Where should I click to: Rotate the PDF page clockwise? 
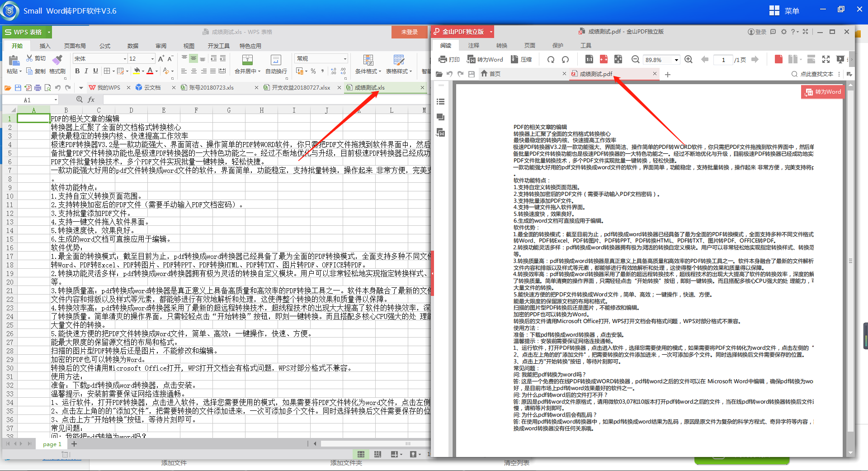coord(551,59)
